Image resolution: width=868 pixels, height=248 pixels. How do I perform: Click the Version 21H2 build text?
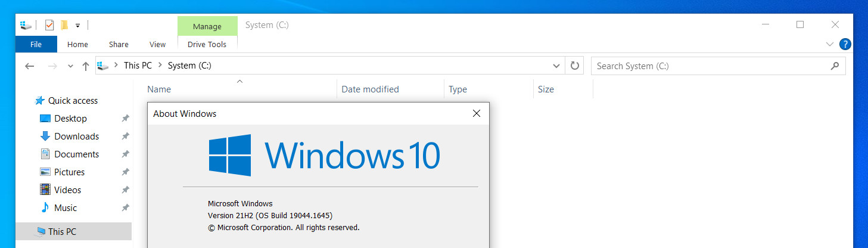tap(270, 215)
